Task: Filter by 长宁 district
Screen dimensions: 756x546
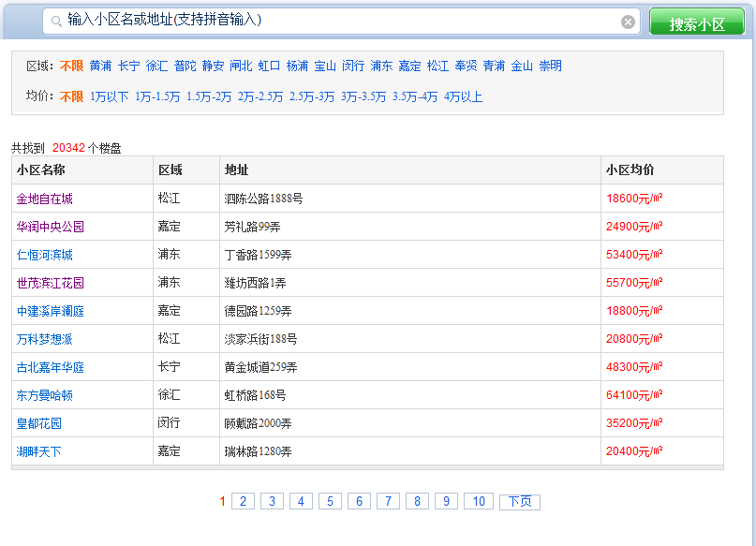Action: click(128, 66)
